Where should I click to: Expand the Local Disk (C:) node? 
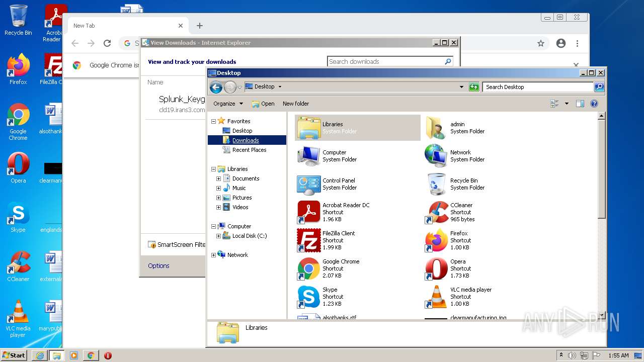pos(218,236)
